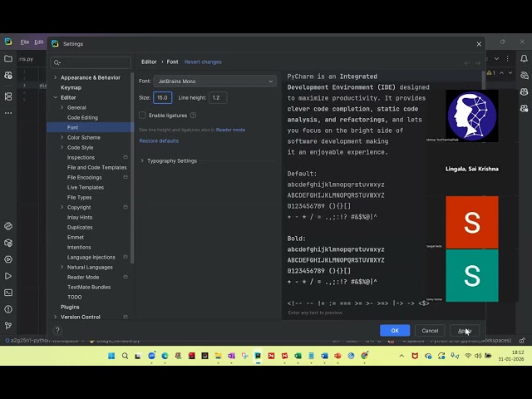This screenshot has width=532, height=399.
Task: Click the Line height input field
Action: [x=218, y=98]
